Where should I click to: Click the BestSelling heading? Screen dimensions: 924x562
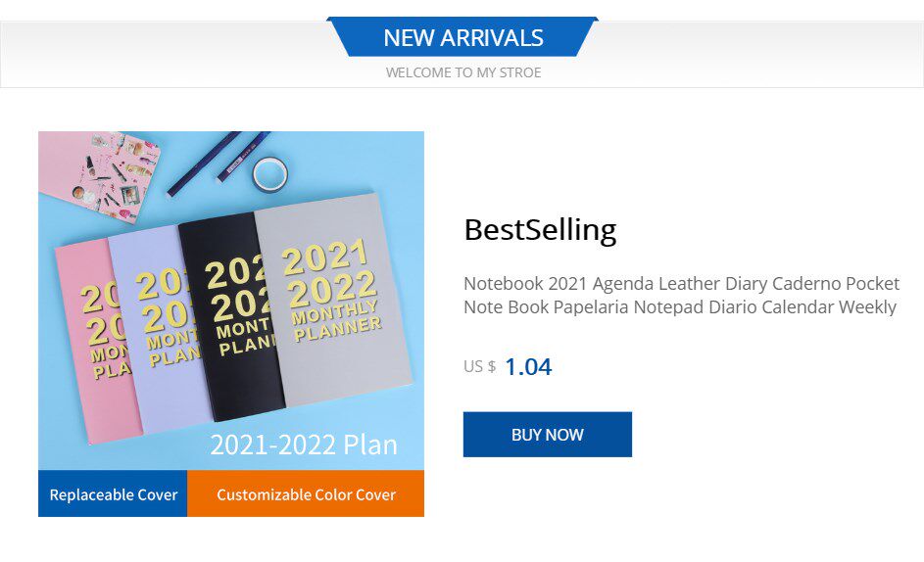(540, 230)
